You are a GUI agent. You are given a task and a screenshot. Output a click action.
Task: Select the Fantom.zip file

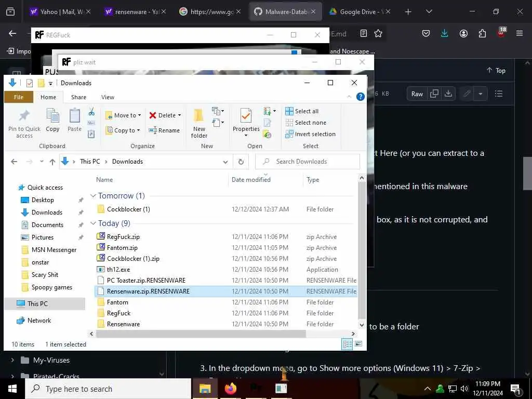[x=122, y=248]
